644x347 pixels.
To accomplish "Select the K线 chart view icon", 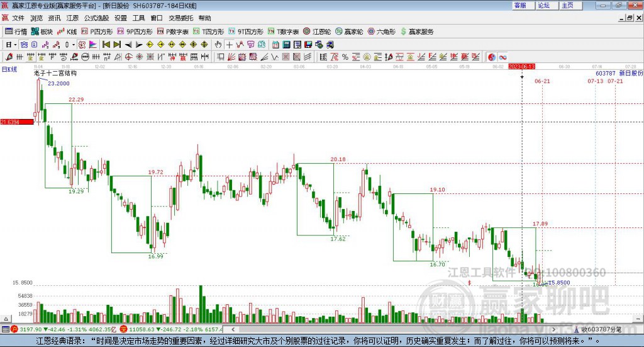I will coord(67,31).
